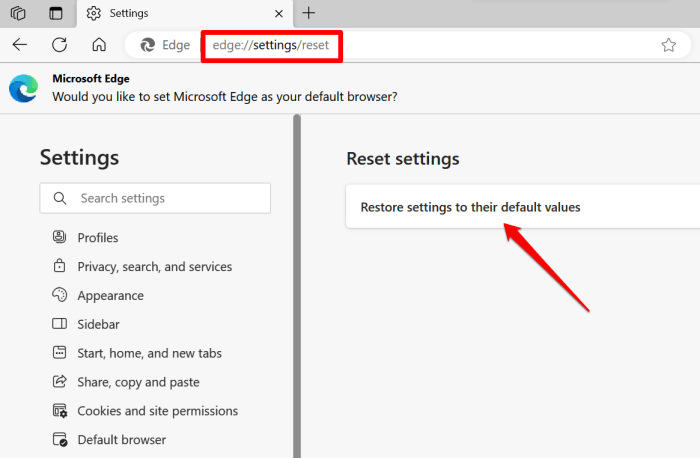The width and height of the screenshot is (700, 458).
Task: Favorite this page with star icon
Action: 668,45
